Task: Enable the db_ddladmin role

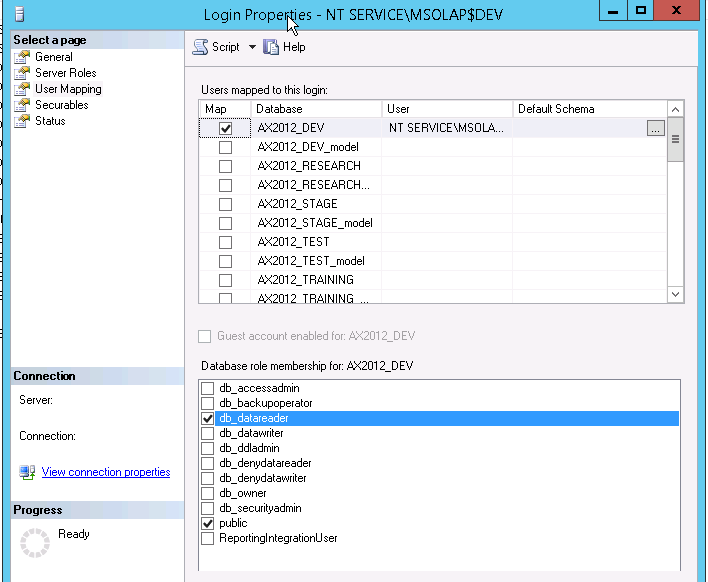Action: [207, 448]
